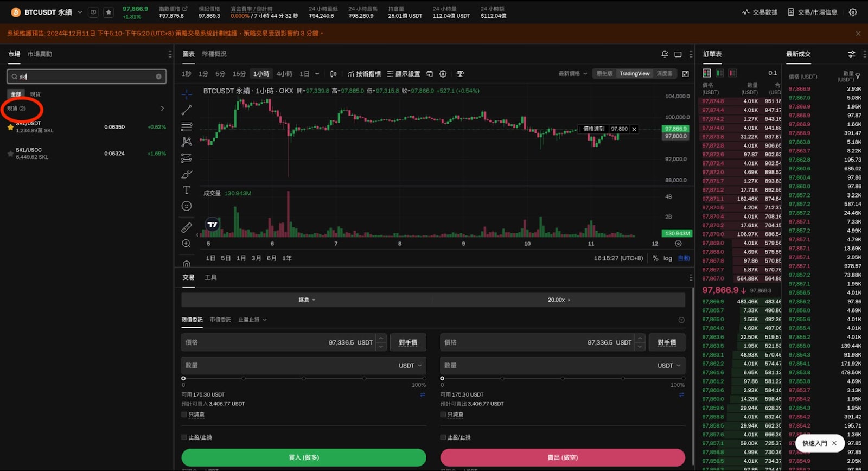Click 買入 (做多) buy button

tap(304, 457)
